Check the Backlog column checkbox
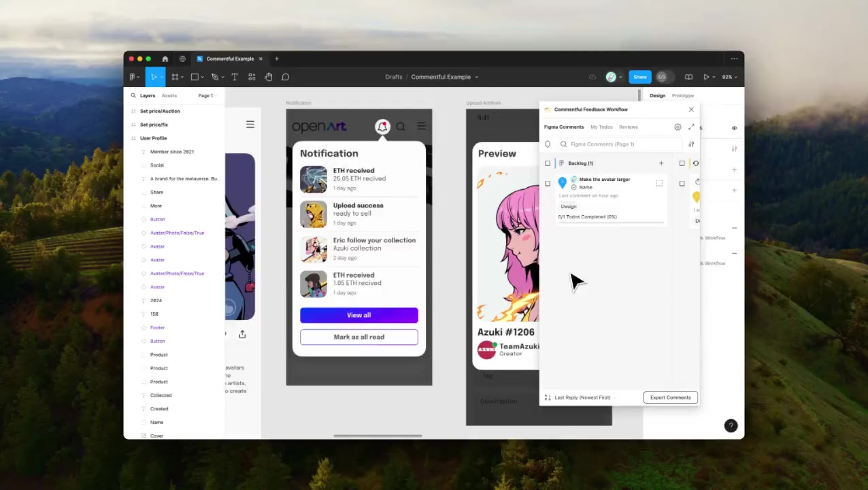The height and width of the screenshot is (490, 868). 548,163
